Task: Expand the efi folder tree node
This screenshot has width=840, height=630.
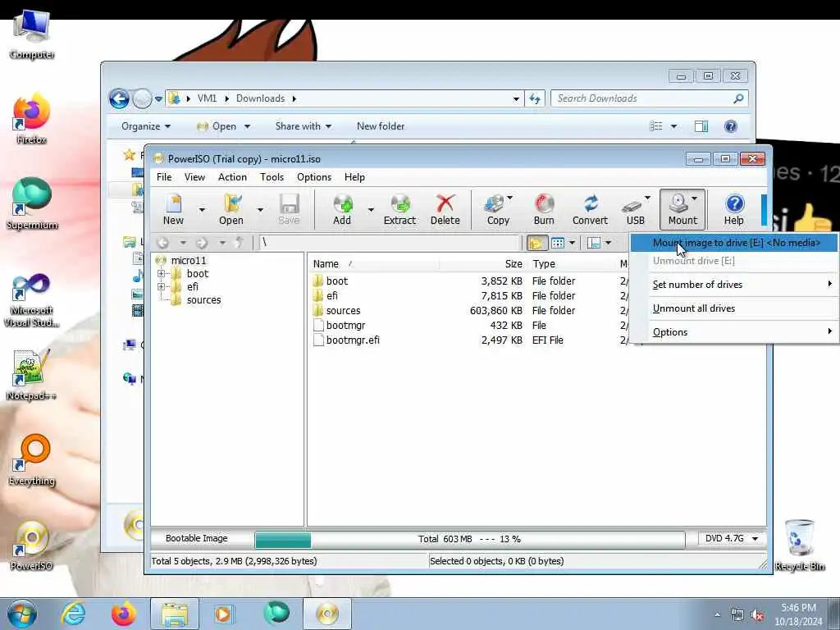Action: click(x=162, y=287)
